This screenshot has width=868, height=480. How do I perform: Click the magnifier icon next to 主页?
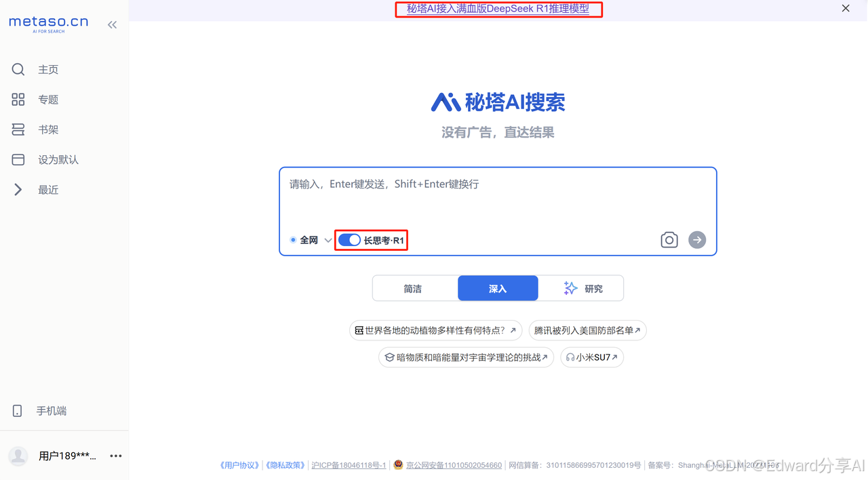click(x=18, y=69)
